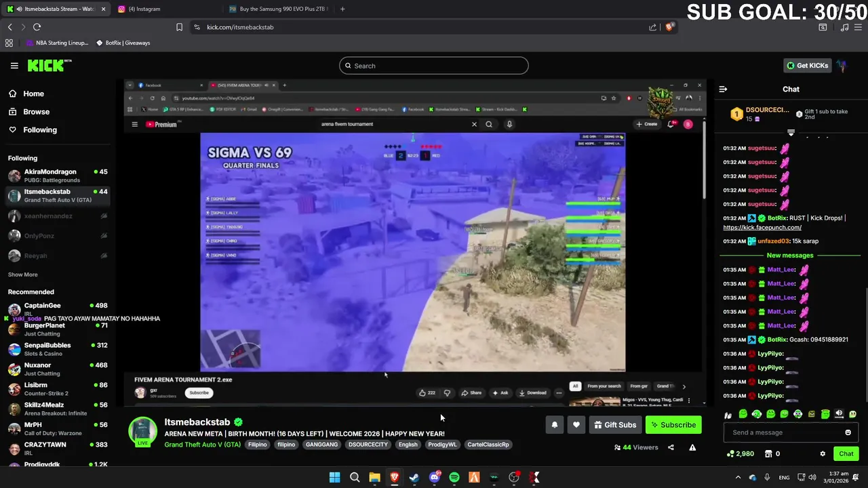Send message with Chat button
The image size is (868, 488).
(x=846, y=453)
